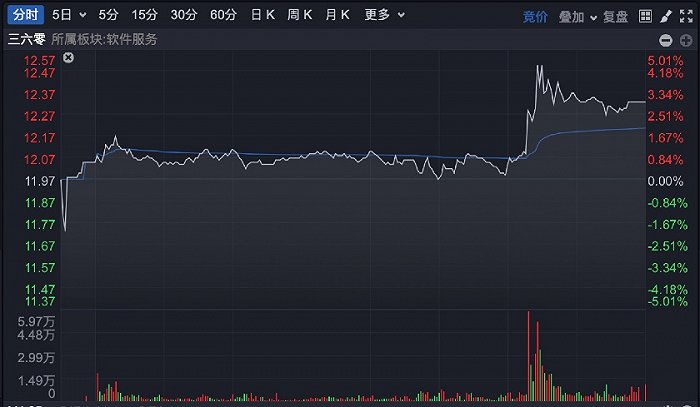Switch to the 日K chart tab
This screenshot has height=407, width=700.
tap(262, 15)
